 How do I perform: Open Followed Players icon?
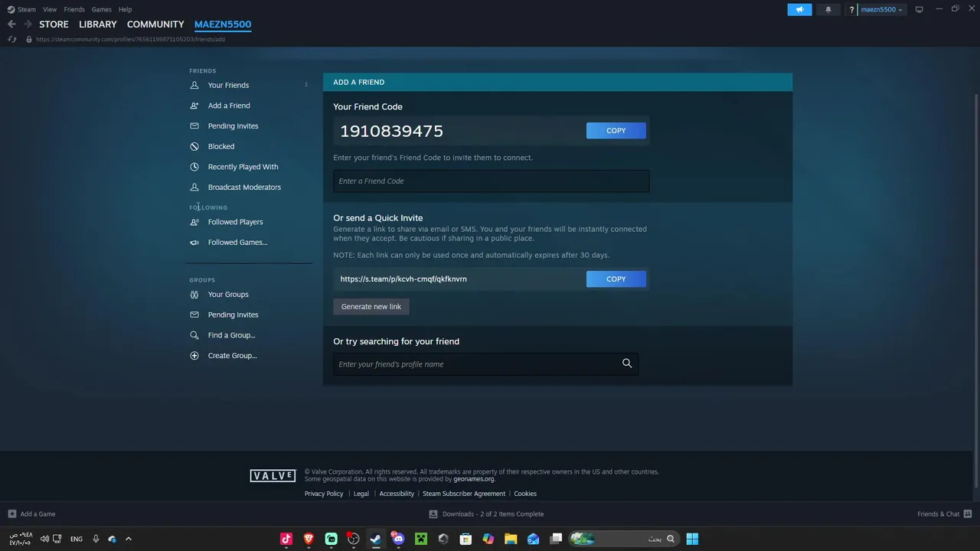pyautogui.click(x=194, y=222)
